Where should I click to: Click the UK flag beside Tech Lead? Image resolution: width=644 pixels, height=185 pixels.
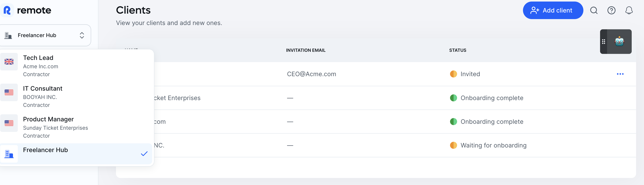click(9, 62)
